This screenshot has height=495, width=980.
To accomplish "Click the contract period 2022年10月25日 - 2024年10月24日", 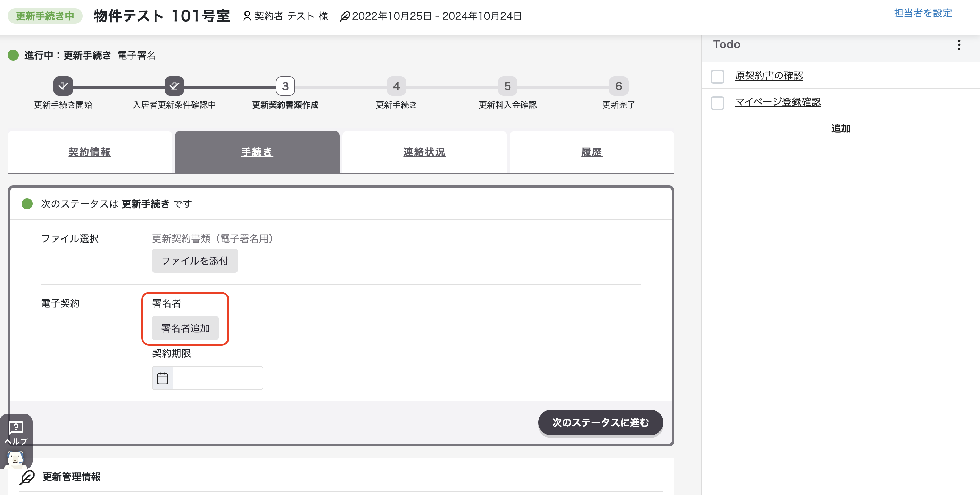I will click(437, 16).
